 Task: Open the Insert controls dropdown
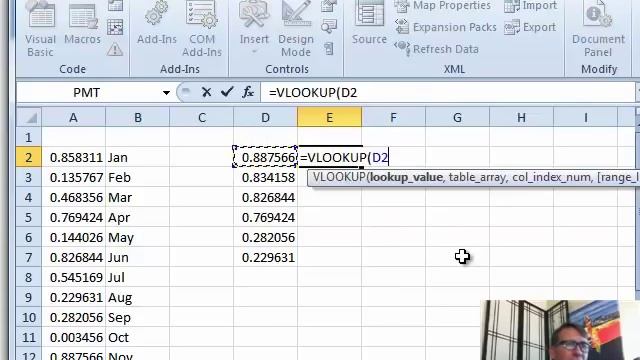pos(254,29)
